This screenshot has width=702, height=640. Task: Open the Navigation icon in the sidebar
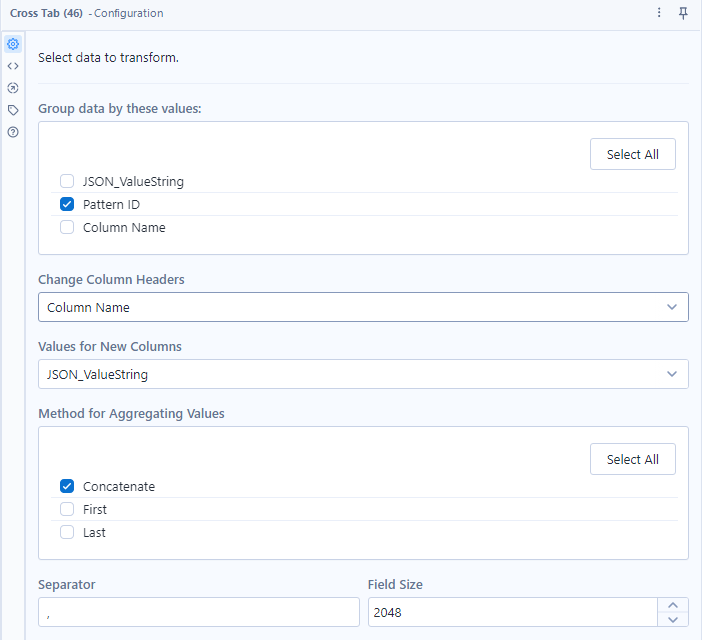(x=13, y=88)
